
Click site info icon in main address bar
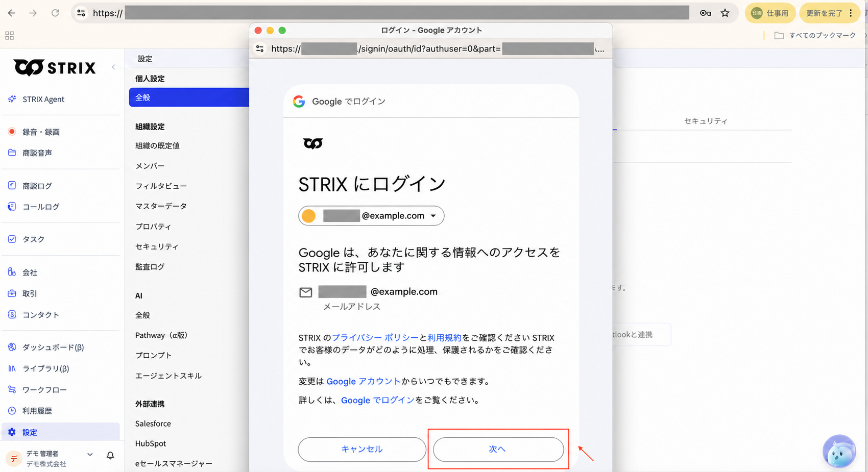tap(81, 13)
